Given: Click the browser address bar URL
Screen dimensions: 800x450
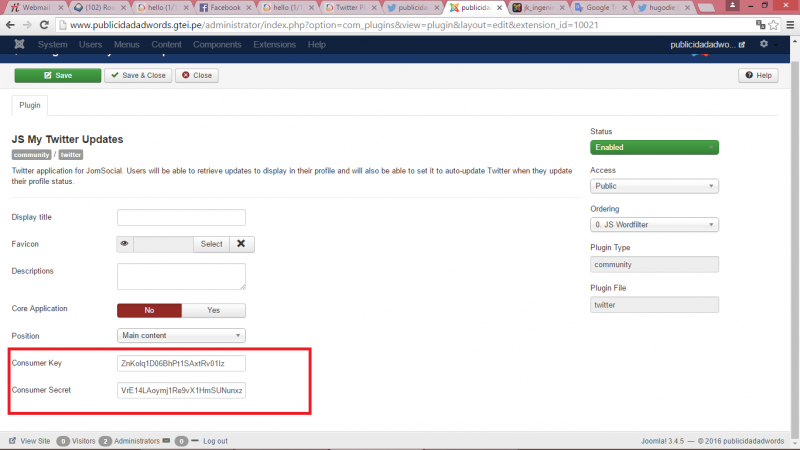Looking at the screenshot, I should 334,24.
